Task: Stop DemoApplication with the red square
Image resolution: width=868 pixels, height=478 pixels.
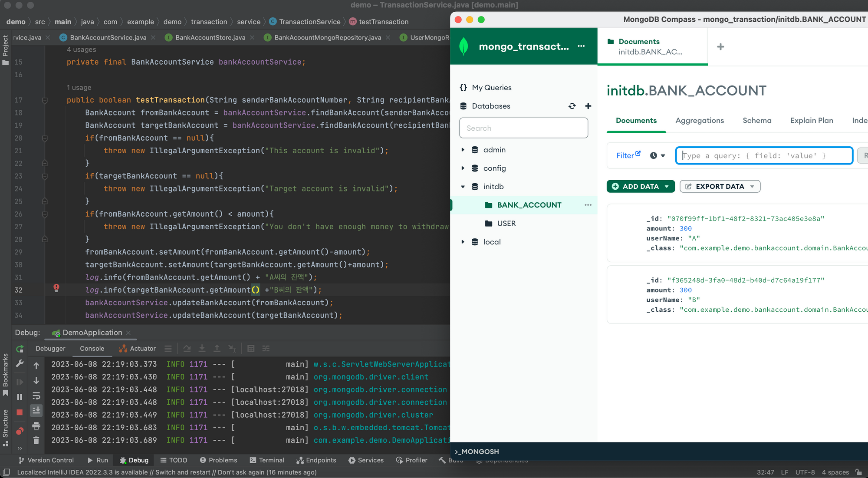Action: (x=20, y=412)
